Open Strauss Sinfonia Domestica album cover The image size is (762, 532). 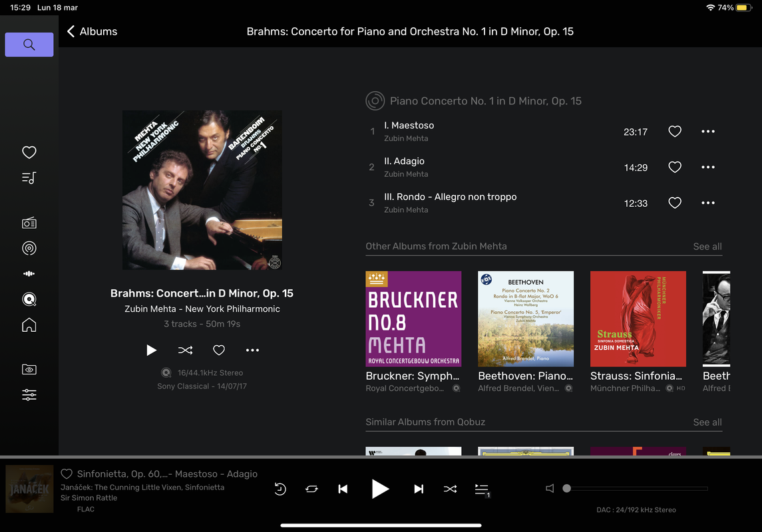[638, 319]
